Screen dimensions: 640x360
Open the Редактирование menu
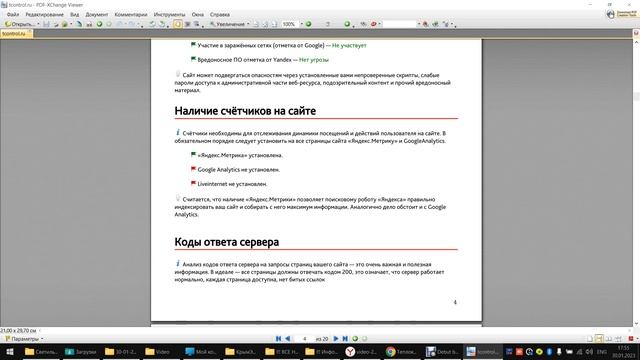click(x=44, y=14)
